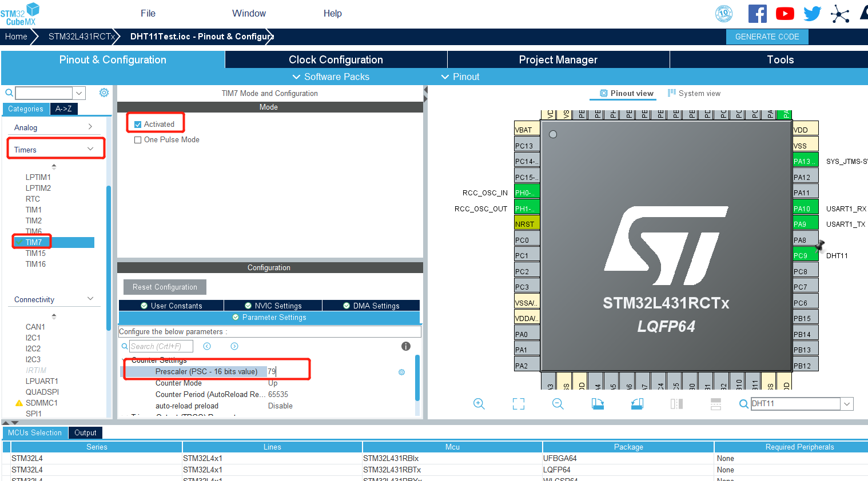Image resolution: width=868 pixels, height=481 pixels.
Task: Zoom in on the pinout view
Action: point(479,404)
